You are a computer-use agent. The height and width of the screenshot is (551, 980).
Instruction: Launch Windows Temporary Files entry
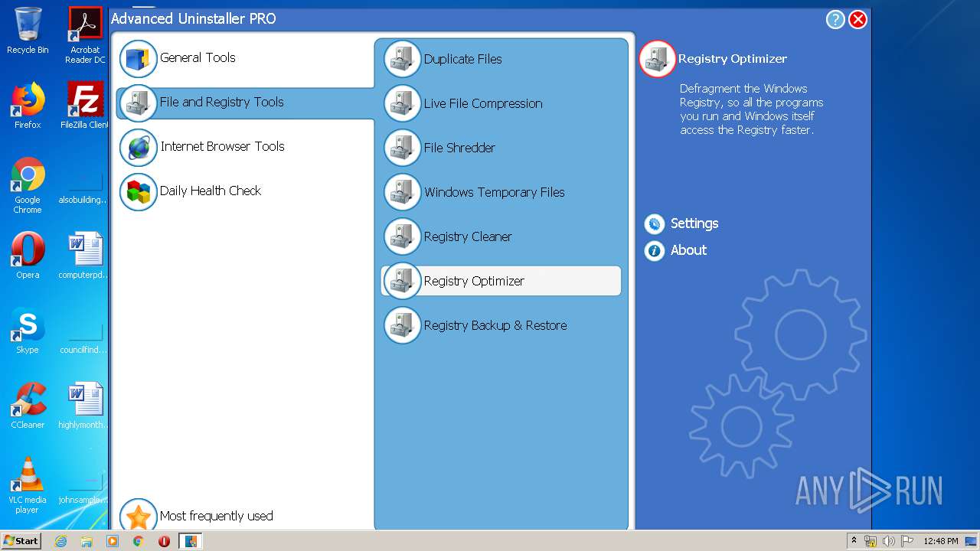click(x=495, y=192)
